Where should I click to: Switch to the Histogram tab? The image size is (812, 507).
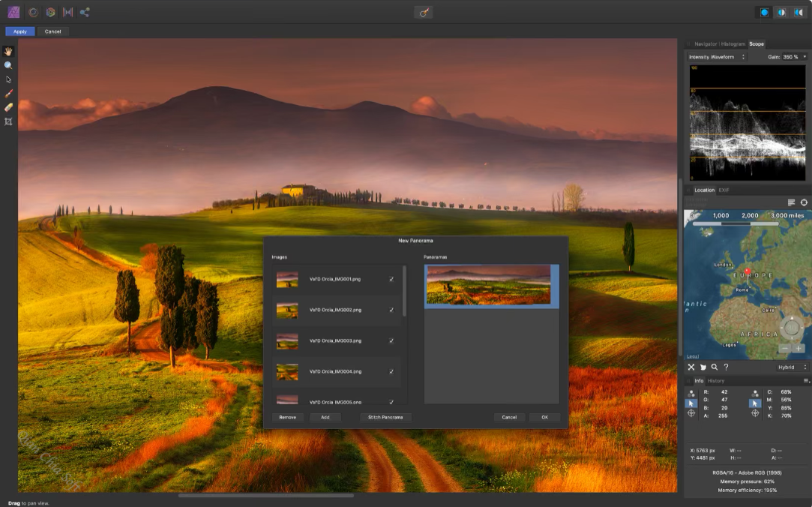tap(733, 44)
